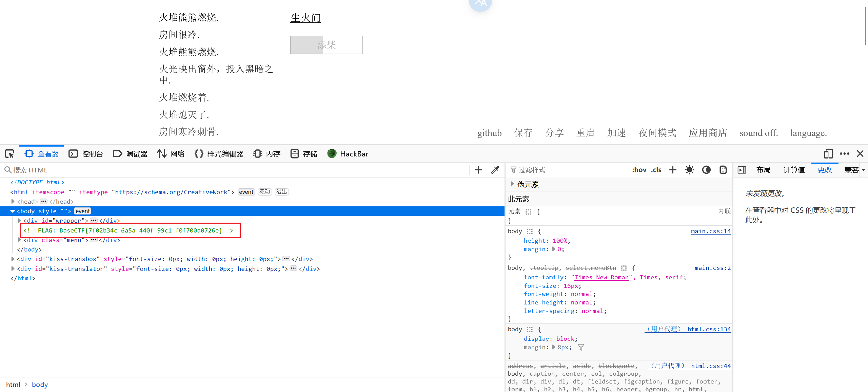Toggle print media simulation icon
The image size is (868, 392).
coord(723,170)
